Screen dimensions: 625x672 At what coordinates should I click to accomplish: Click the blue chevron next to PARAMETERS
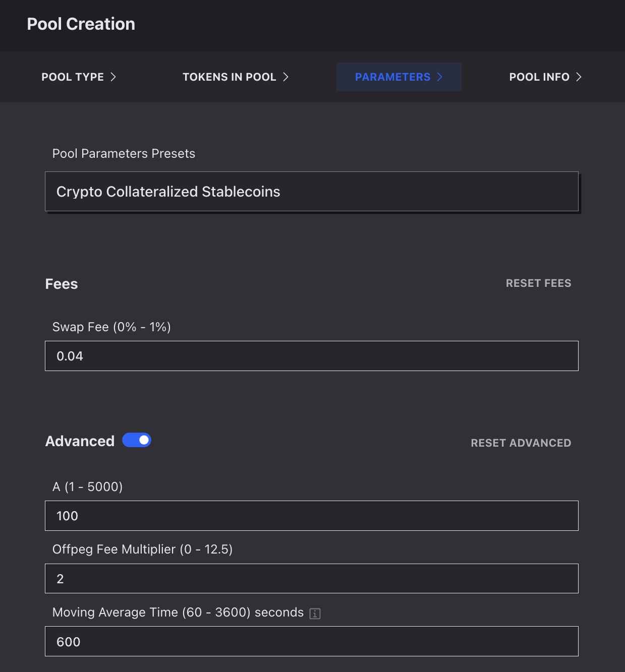(x=440, y=77)
